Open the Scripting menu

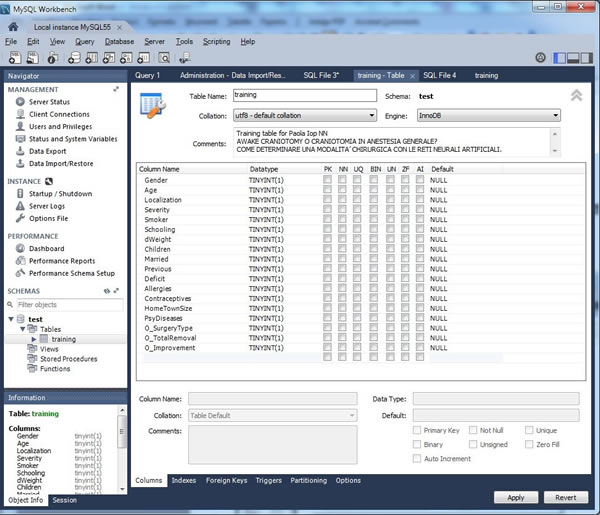[x=217, y=41]
